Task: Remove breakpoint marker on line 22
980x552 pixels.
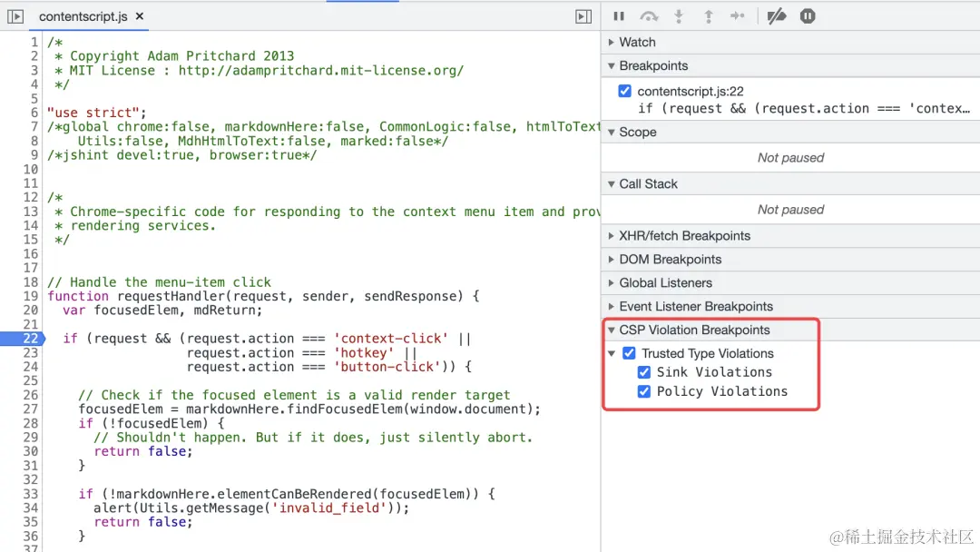Action: [x=23, y=339]
